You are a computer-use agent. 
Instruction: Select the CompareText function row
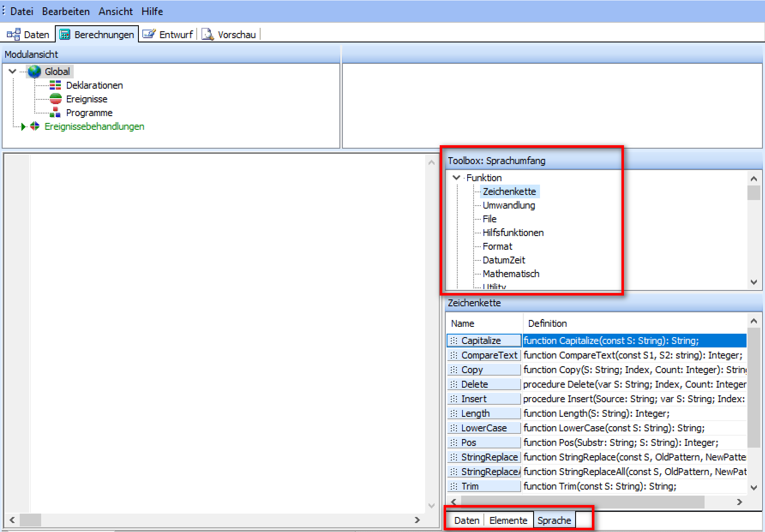click(x=489, y=355)
